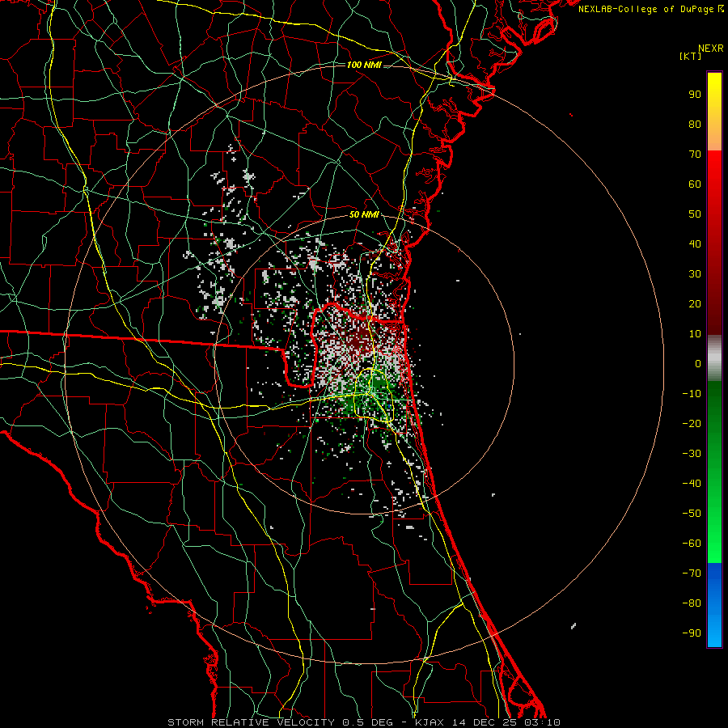Image resolution: width=728 pixels, height=728 pixels.
Task: Click the bright green segment of color bar
Action: (714, 472)
